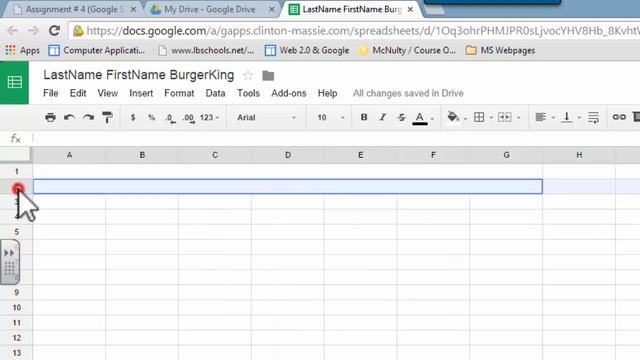Click the formula bar input

tap(335, 139)
